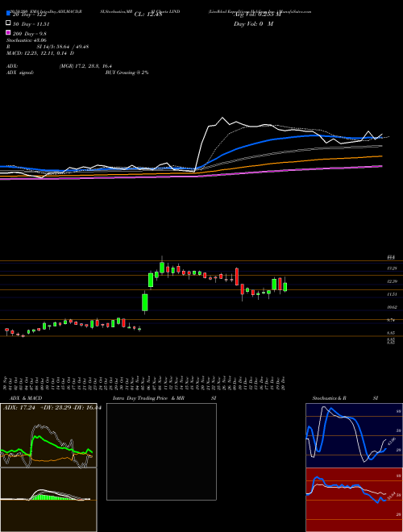Click the 'ADX & MACD' panel heading
Image resolution: width=403 pixels, height=532 pixels.
pyautogui.click(x=26, y=398)
